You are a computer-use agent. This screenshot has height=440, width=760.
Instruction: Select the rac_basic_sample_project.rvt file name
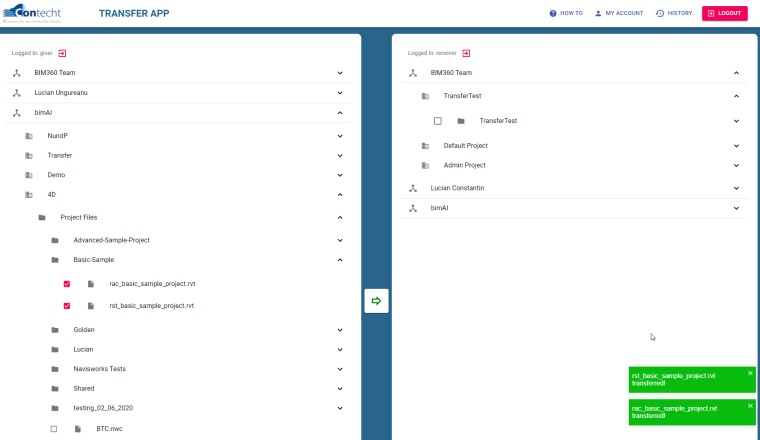152,284
